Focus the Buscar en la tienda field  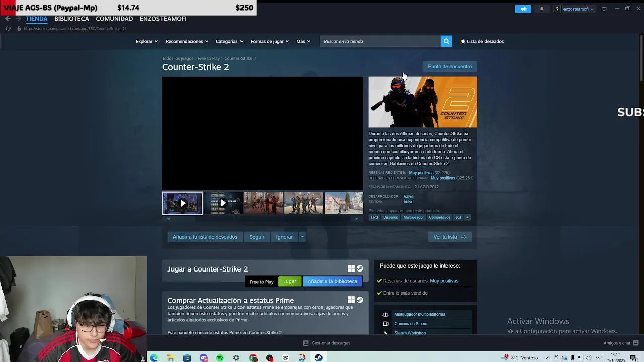(x=380, y=41)
